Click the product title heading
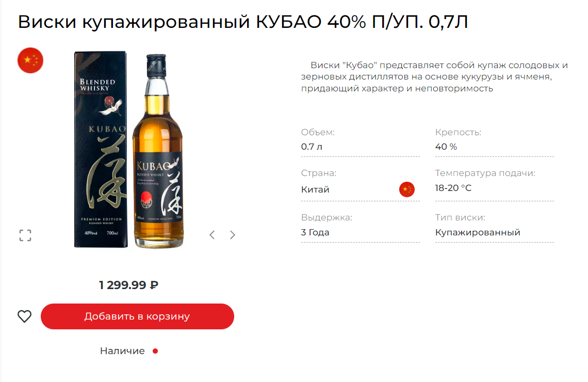 (243, 22)
